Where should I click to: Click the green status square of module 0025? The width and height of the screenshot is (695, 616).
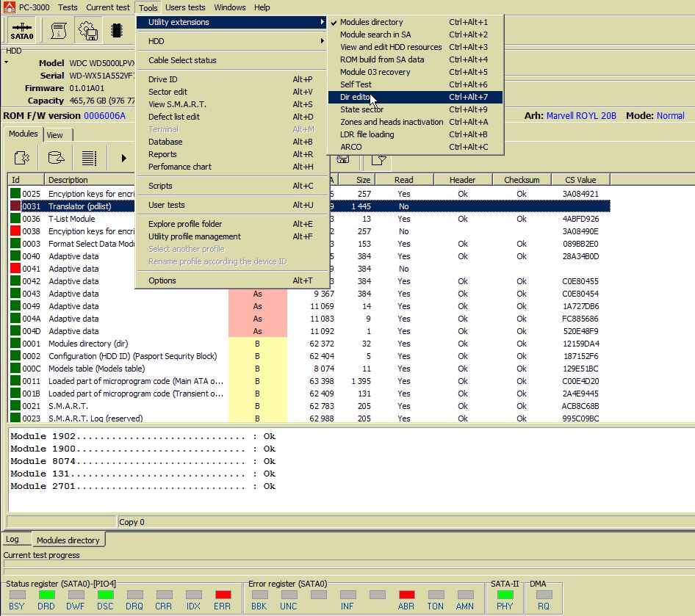pyautogui.click(x=15, y=193)
